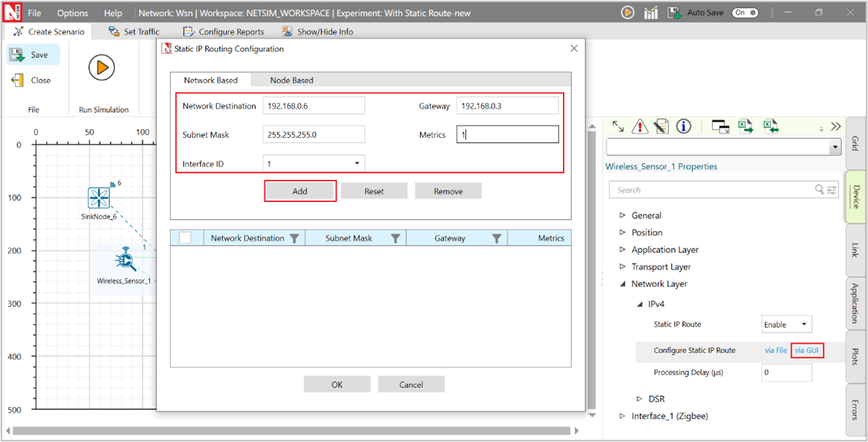Click the Add button to add route
Screen dimensions: 868x442
point(300,192)
